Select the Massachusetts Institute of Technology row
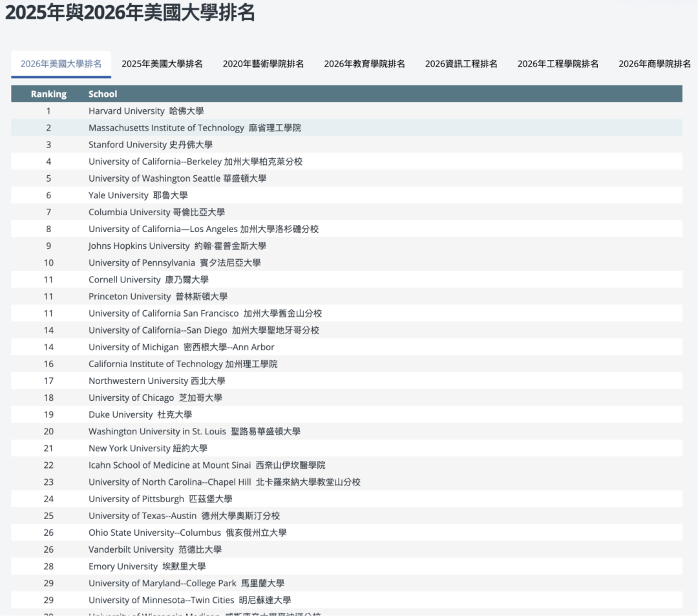 (347, 128)
